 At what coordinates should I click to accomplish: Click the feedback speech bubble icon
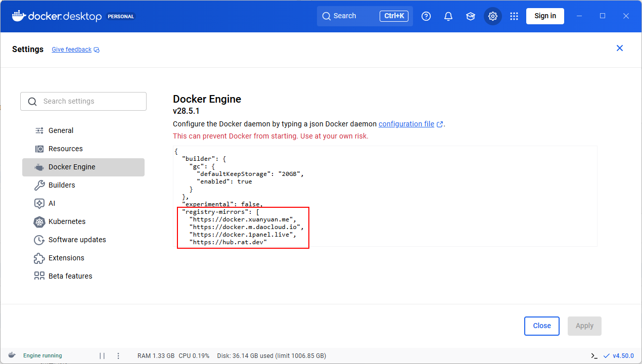(x=97, y=50)
